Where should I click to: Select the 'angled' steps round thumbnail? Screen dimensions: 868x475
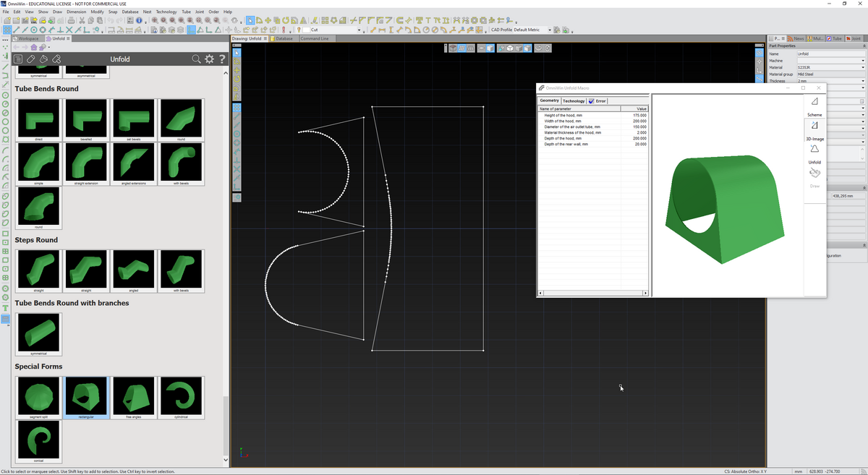(x=134, y=271)
